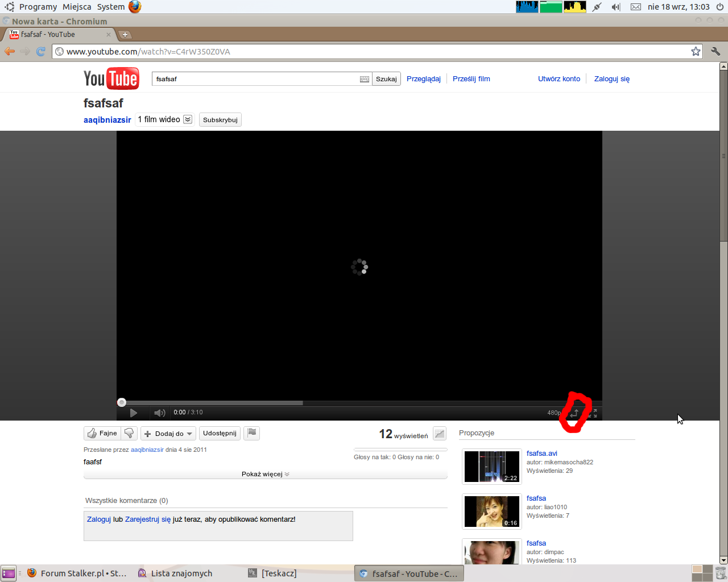Launch Firefox from the top panel
The width and height of the screenshot is (728, 582).
(135, 7)
